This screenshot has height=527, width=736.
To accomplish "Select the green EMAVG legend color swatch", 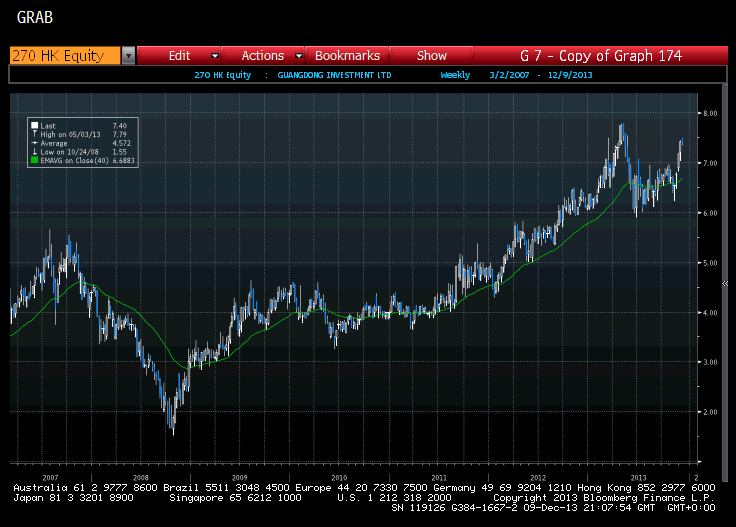I will [34, 158].
